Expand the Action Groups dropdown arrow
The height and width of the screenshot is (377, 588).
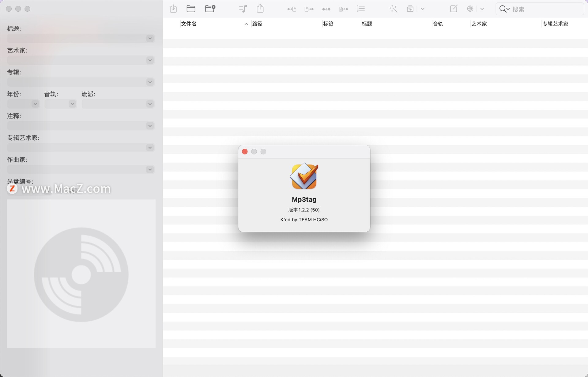pos(423,9)
